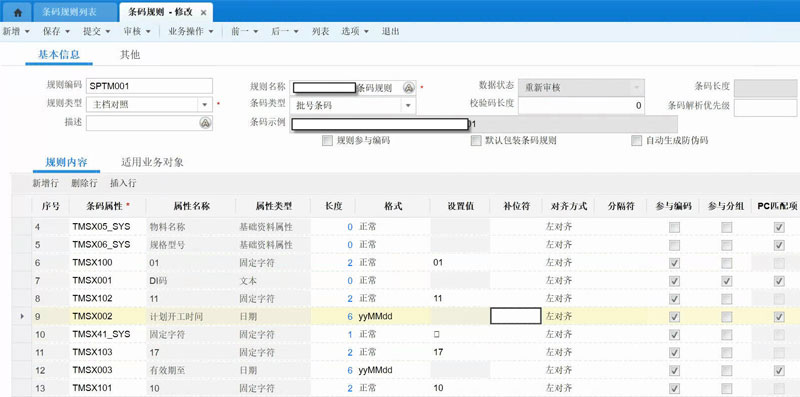Click the 格式 column header
This screenshot has height=397, width=800.
click(393, 206)
